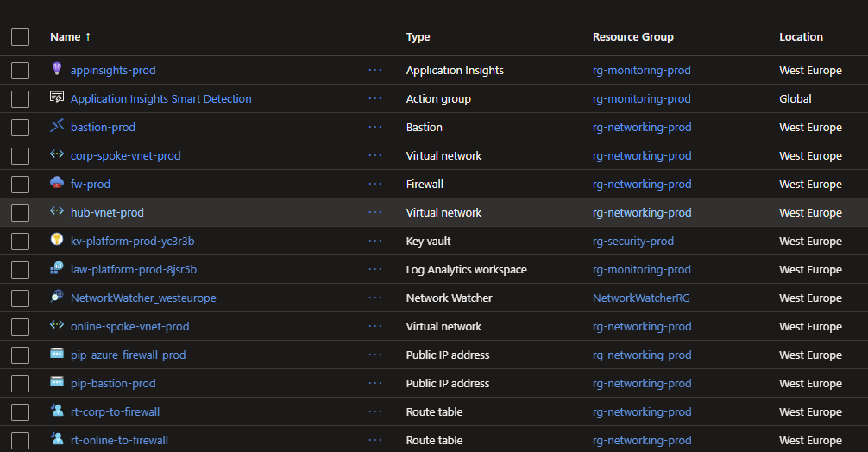Click the pip-bastion-prod public IP icon
The image size is (868, 452).
[x=57, y=382]
